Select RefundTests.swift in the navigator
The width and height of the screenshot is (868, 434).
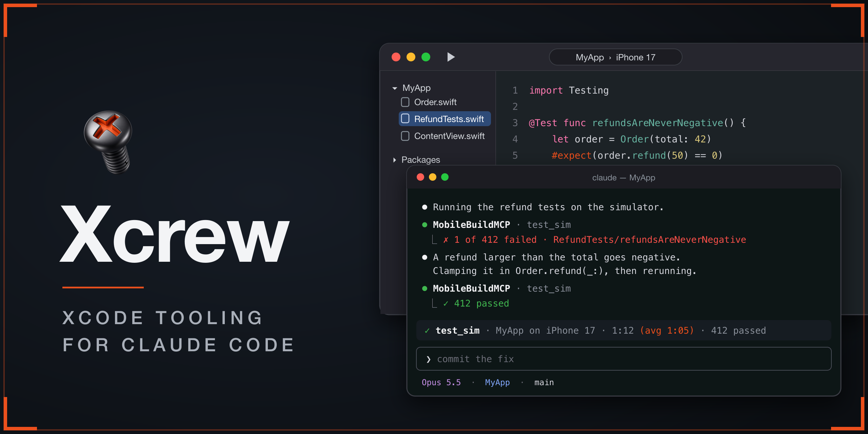445,119
